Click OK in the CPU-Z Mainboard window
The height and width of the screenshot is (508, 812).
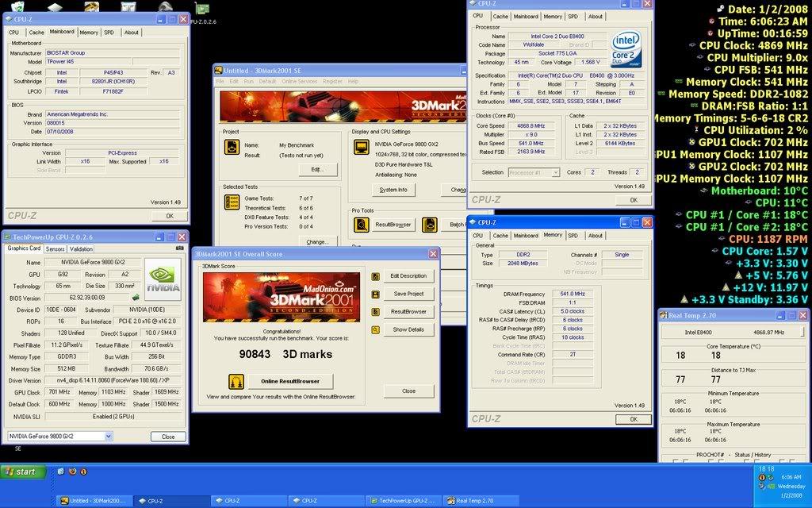coord(170,216)
